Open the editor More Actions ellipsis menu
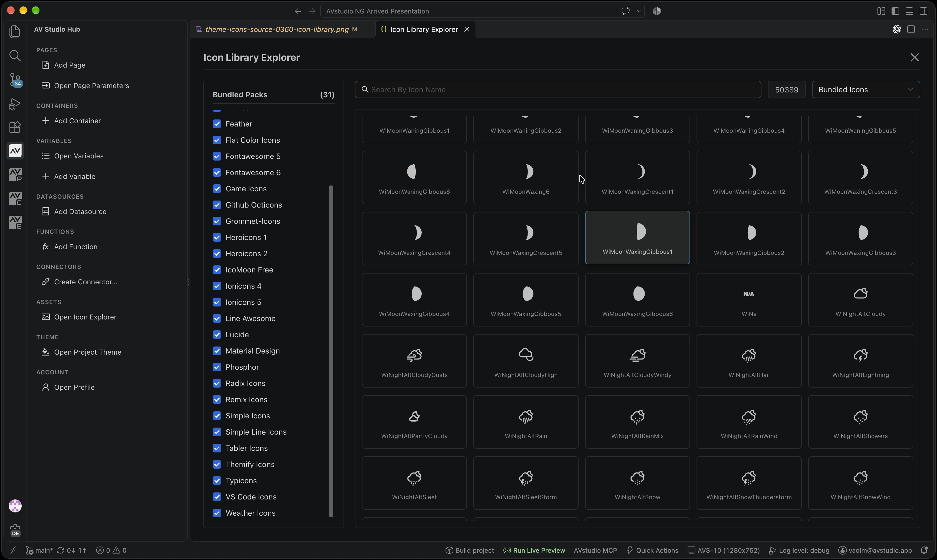 click(925, 29)
